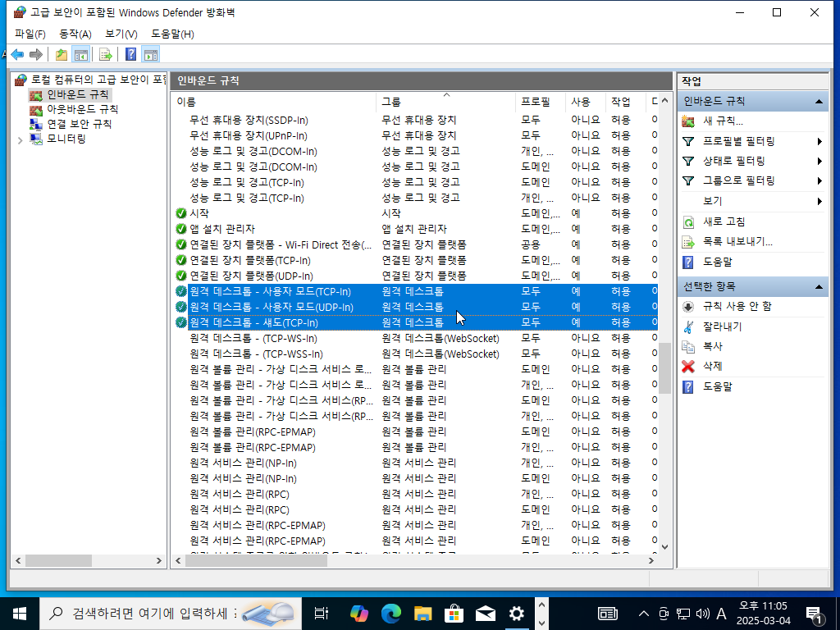
Task: Click 새 규칙... action link
Action: tap(723, 121)
